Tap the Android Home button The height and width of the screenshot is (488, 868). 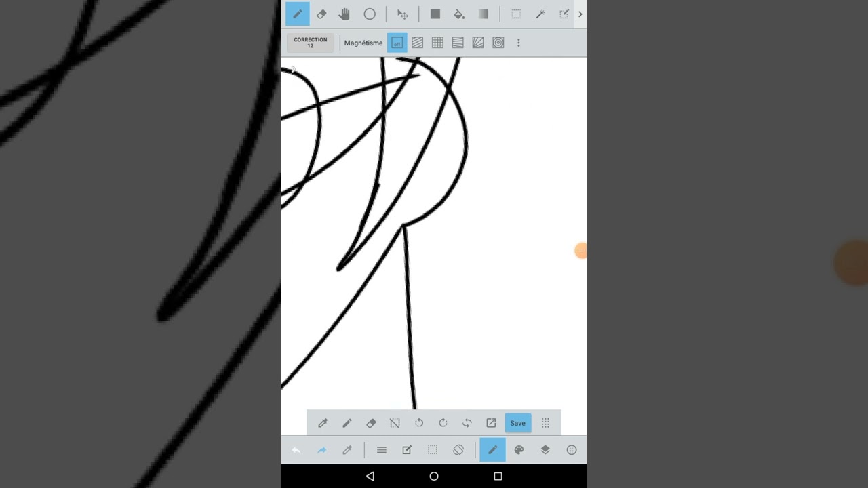[434, 476]
